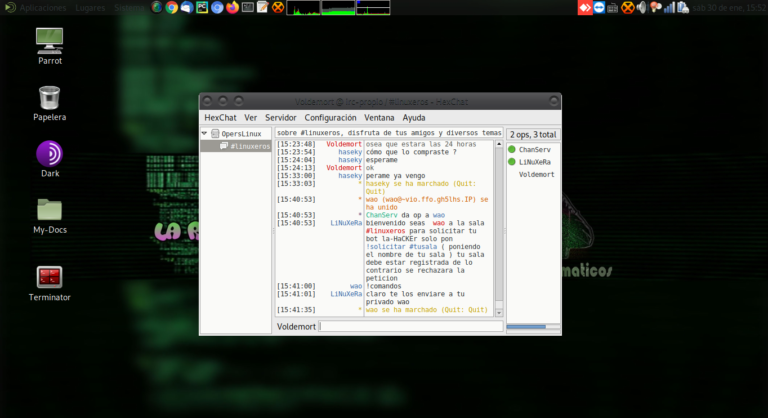Select ChanServ in the user list
768x418 pixels.
534,149
